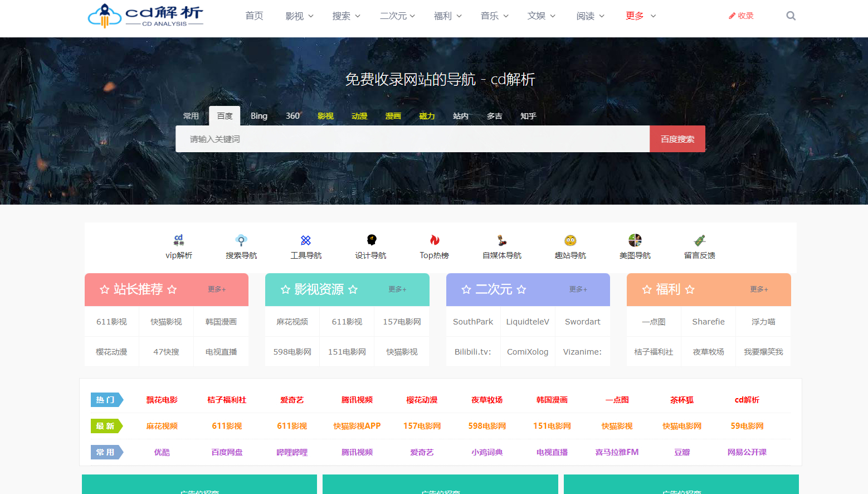868x494 pixels.
Task: Click the cd解析 logo
Action: 146,16
